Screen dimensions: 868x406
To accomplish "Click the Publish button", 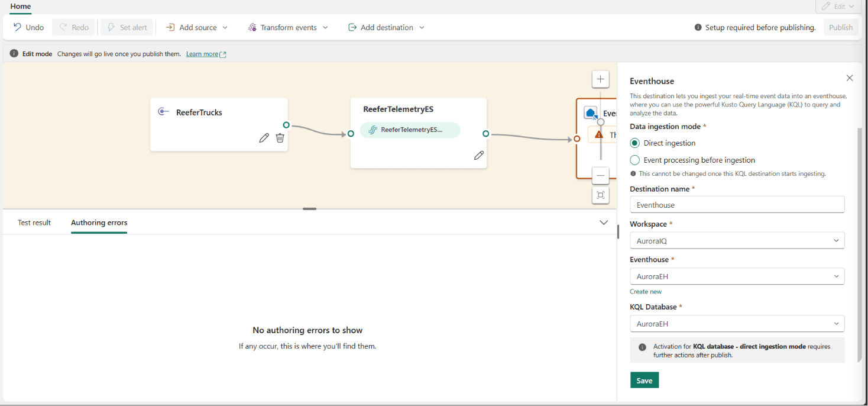I will click(x=841, y=27).
